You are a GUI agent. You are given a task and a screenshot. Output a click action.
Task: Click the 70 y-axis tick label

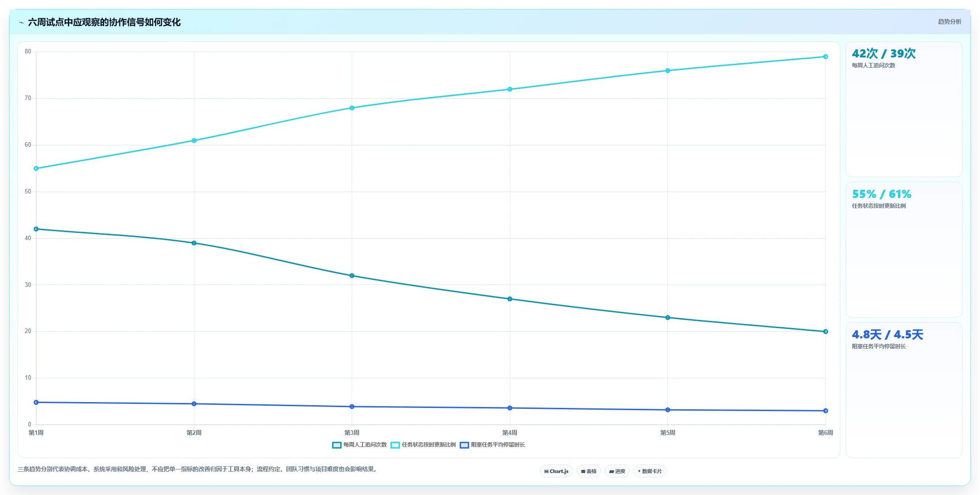(28, 98)
